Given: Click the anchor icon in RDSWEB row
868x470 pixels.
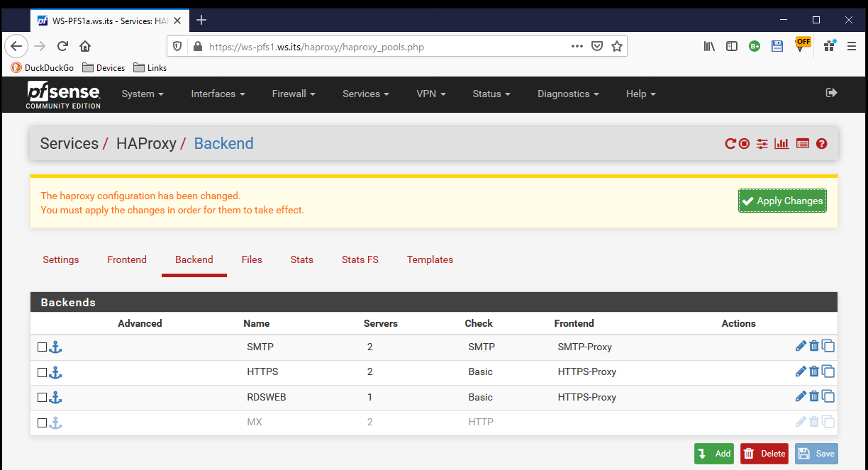Looking at the screenshot, I should pyautogui.click(x=55, y=398).
